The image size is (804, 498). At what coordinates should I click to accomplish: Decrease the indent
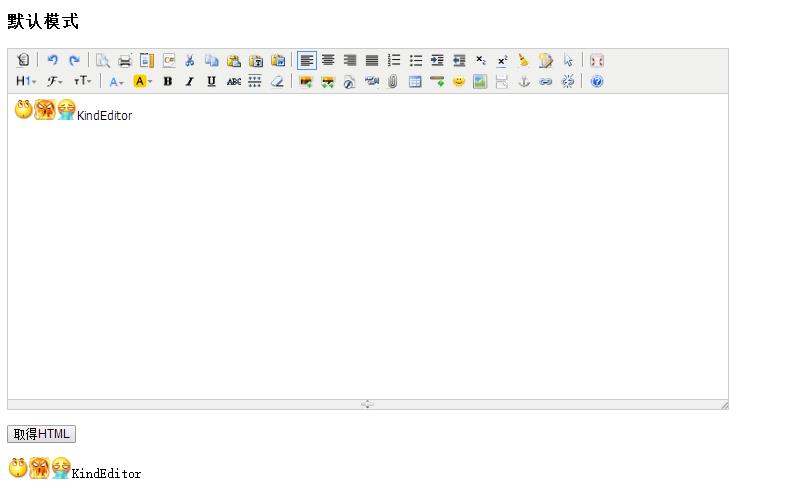459,60
